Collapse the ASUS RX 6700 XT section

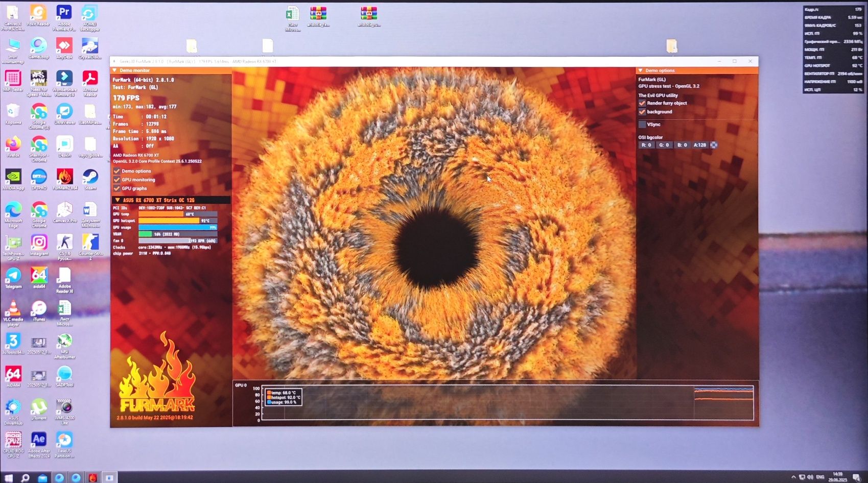[x=118, y=200]
